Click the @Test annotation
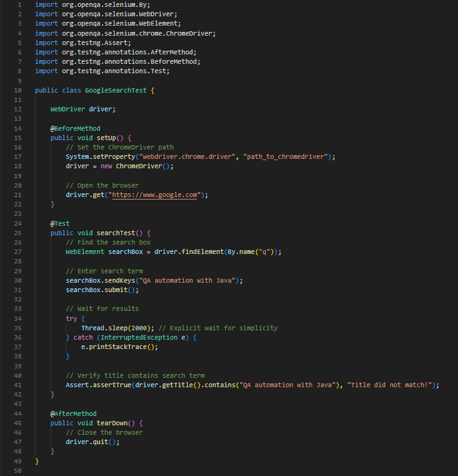This screenshot has height=476, width=458. coord(60,224)
